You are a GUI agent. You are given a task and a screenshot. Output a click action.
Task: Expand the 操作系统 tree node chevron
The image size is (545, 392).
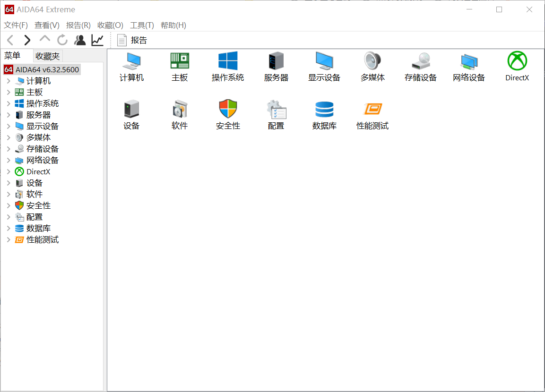(x=9, y=103)
